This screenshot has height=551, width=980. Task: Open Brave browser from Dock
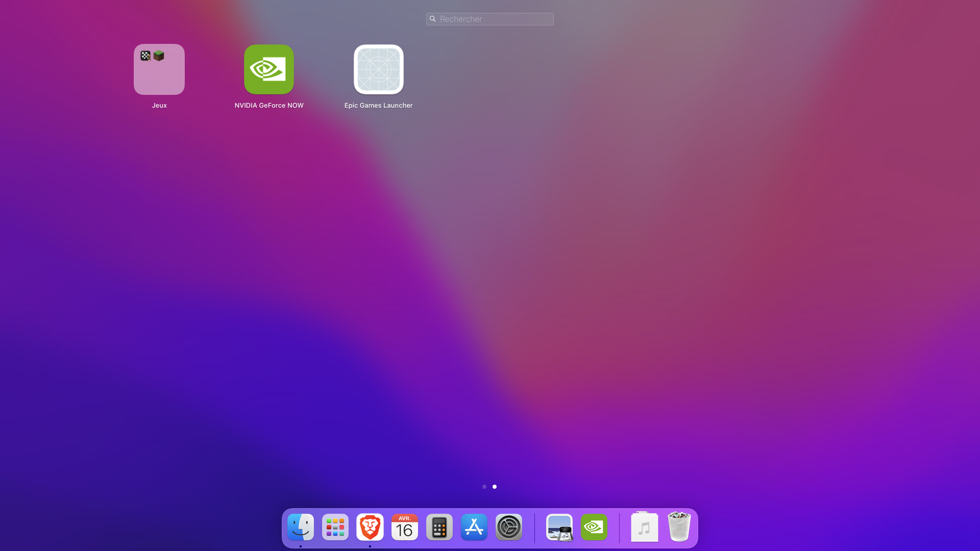[370, 527]
